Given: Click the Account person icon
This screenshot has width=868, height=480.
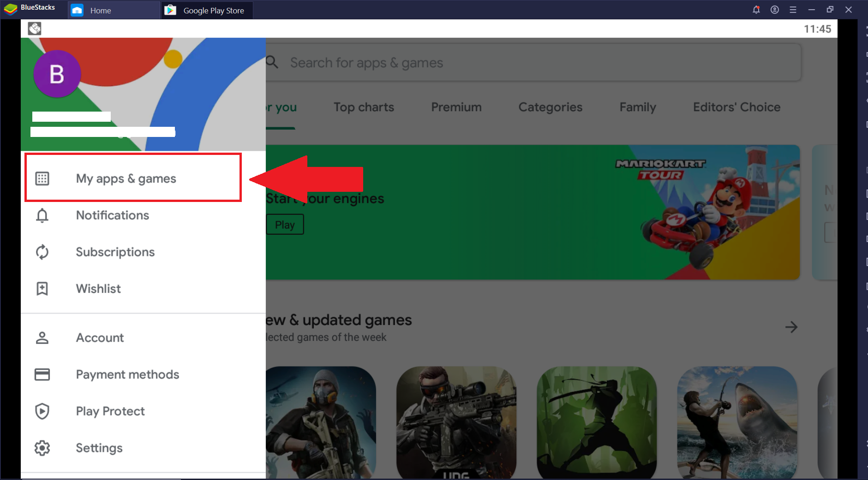Looking at the screenshot, I should (42, 338).
